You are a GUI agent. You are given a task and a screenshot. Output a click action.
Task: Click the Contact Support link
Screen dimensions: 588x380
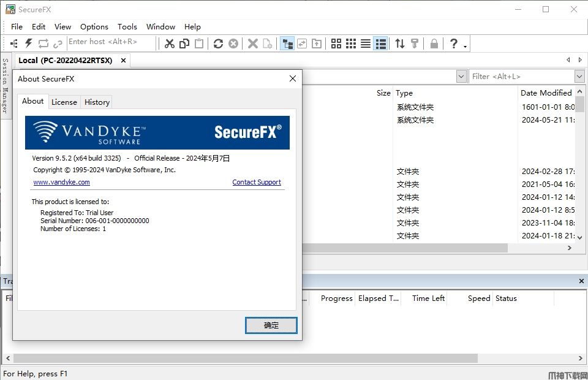click(257, 182)
